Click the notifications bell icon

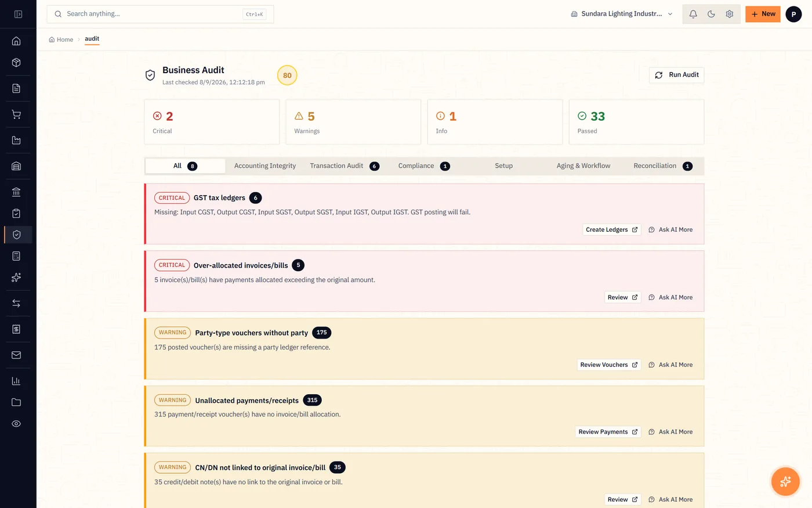(x=693, y=14)
